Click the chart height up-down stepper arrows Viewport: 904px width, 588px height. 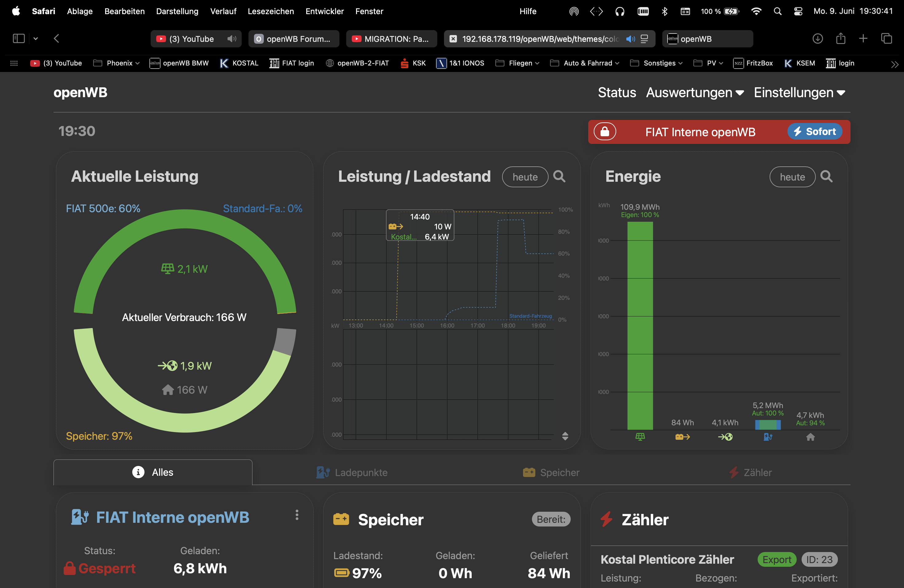(x=565, y=436)
